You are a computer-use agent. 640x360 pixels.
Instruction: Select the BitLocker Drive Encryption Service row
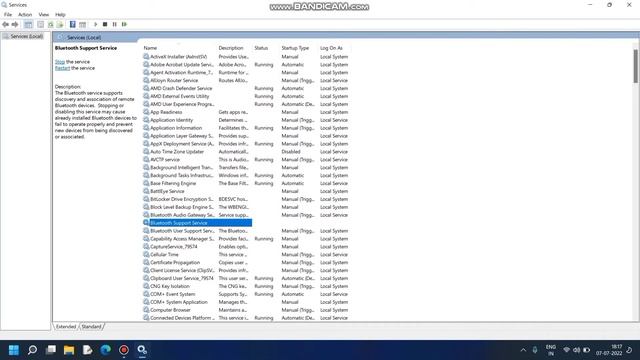tap(246, 199)
